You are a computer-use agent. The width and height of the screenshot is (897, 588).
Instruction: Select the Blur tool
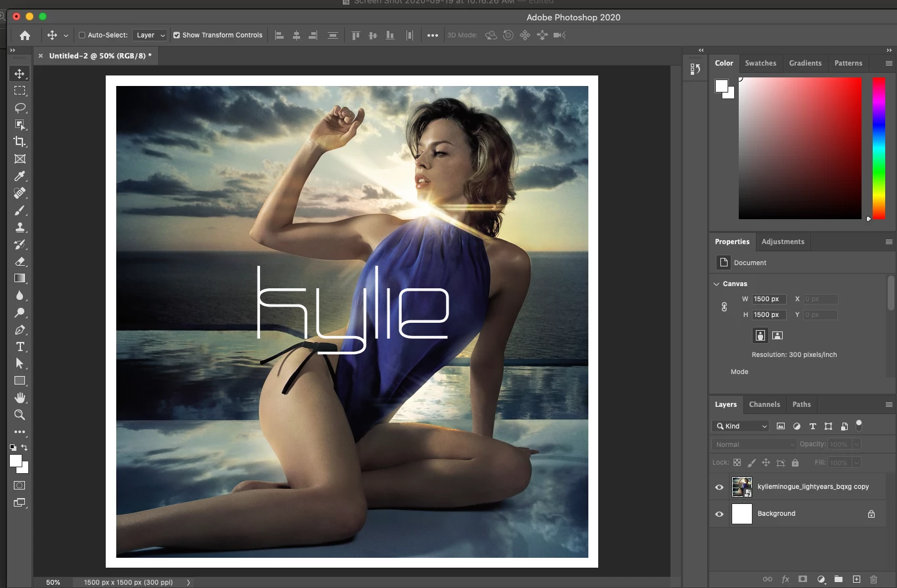pos(20,295)
